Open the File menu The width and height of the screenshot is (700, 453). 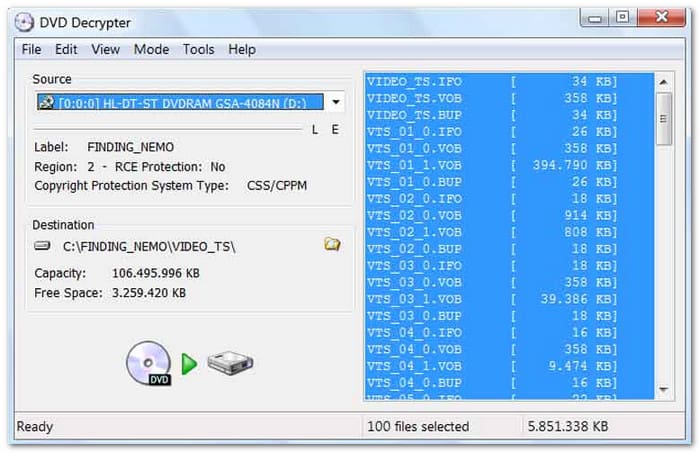31,49
